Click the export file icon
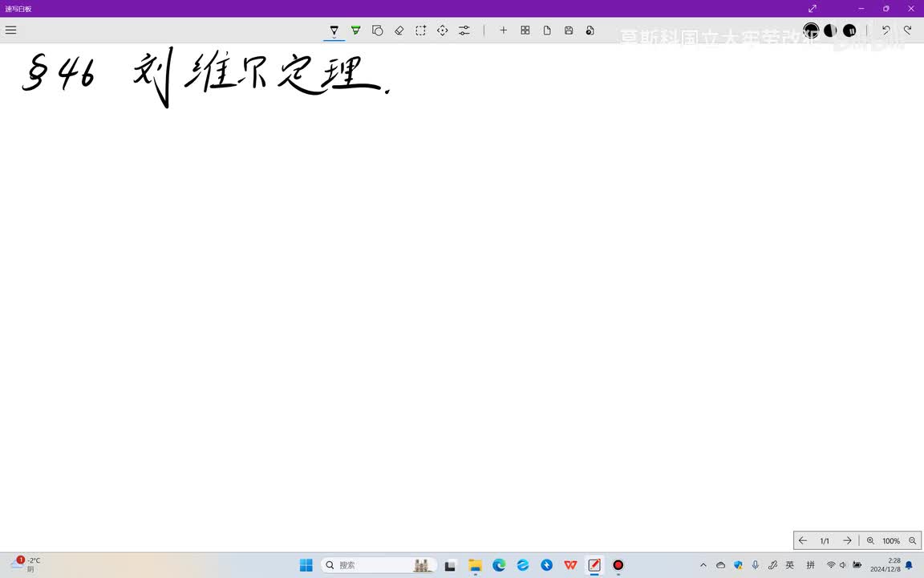Screen dimensions: 924x578 point(590,30)
